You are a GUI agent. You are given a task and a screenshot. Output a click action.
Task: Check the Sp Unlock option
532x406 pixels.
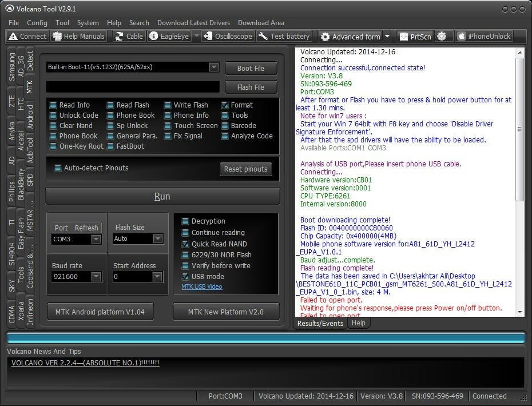pyautogui.click(x=110, y=125)
